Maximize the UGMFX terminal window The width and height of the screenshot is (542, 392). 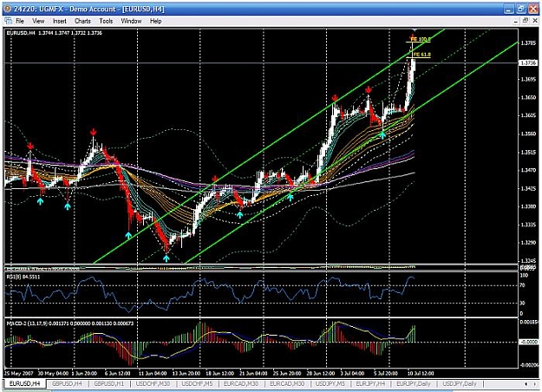pyautogui.click(x=520, y=10)
